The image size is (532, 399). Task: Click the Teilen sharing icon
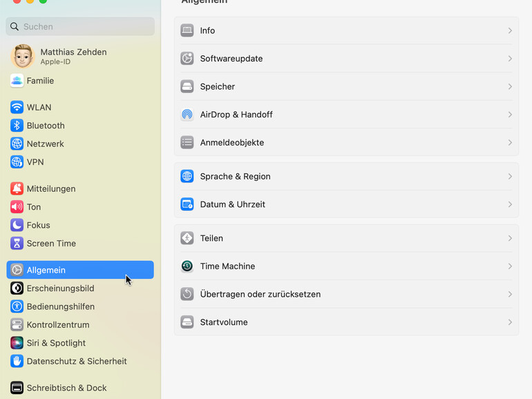tap(187, 238)
